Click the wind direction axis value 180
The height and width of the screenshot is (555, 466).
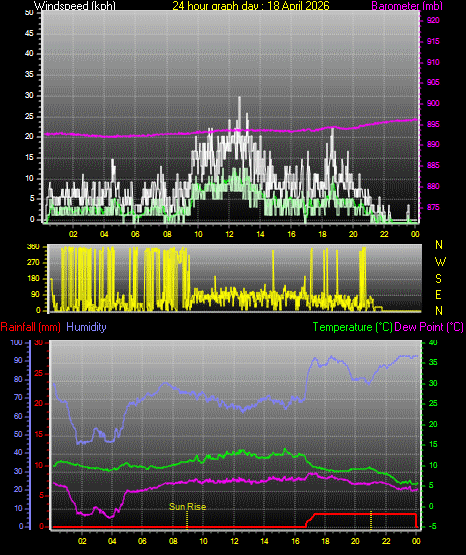33,279
